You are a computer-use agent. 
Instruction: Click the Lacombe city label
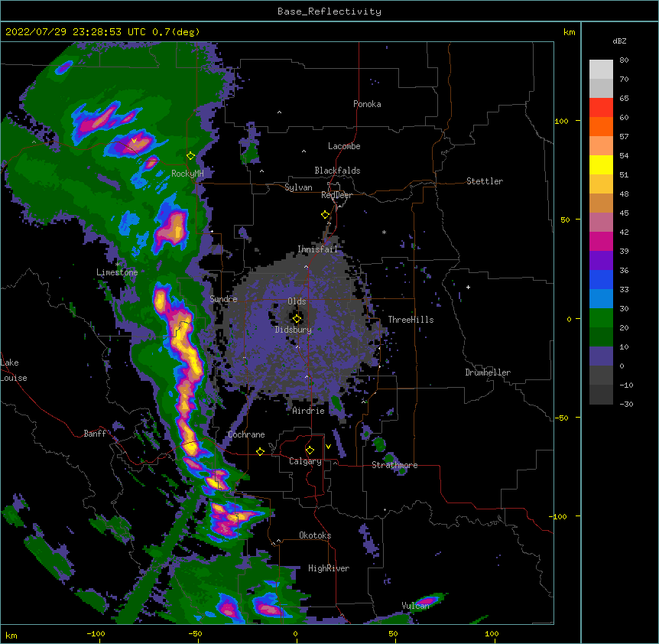(x=344, y=146)
